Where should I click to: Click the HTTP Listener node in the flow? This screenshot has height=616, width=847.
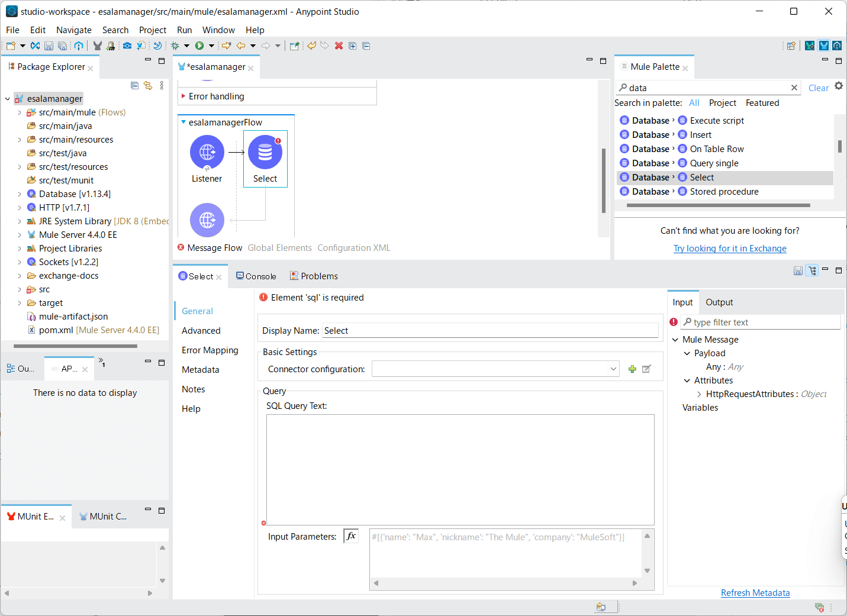click(207, 153)
